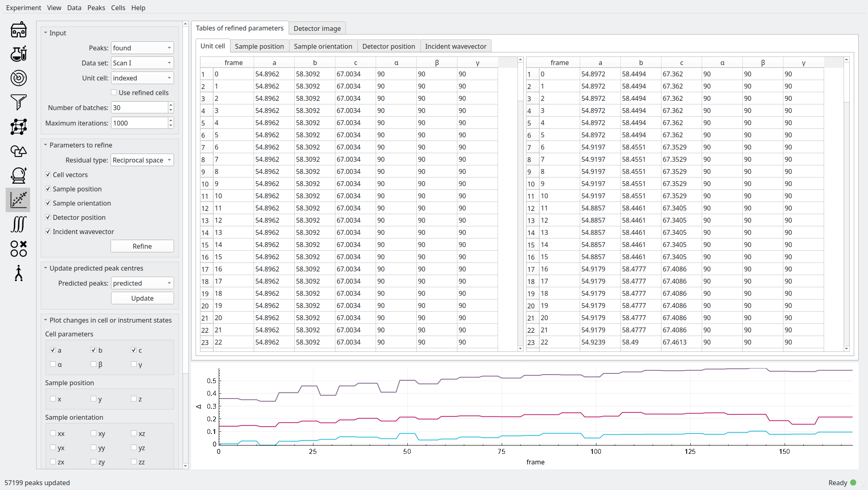Collapse the Parameters to refine section
The width and height of the screenshot is (868, 490).
tap(46, 145)
